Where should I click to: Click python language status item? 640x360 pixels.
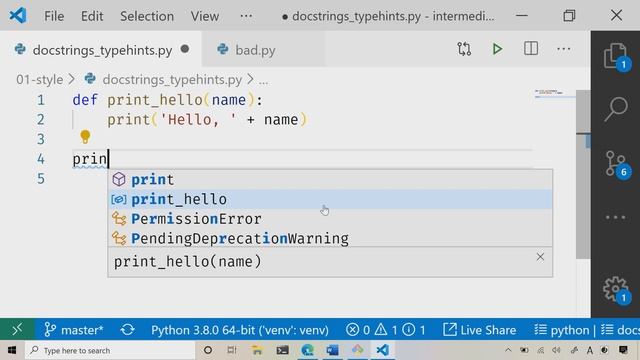pos(562,330)
